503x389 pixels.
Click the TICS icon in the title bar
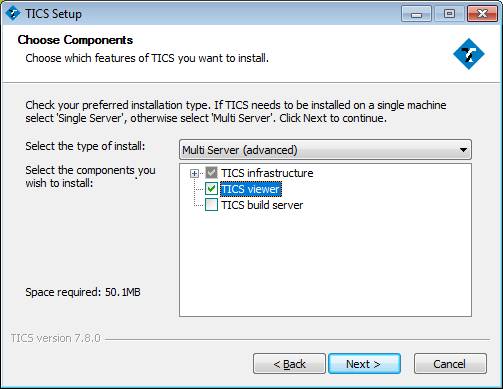[13, 14]
